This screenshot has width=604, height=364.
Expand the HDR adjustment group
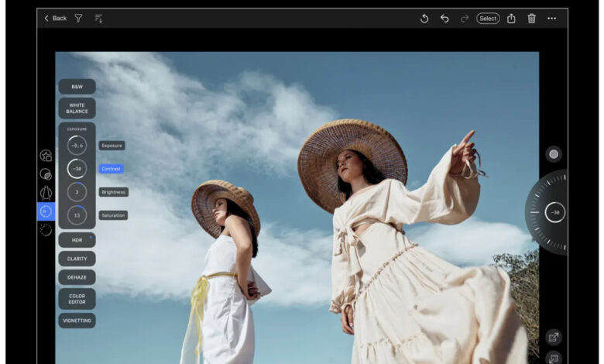[77, 240]
